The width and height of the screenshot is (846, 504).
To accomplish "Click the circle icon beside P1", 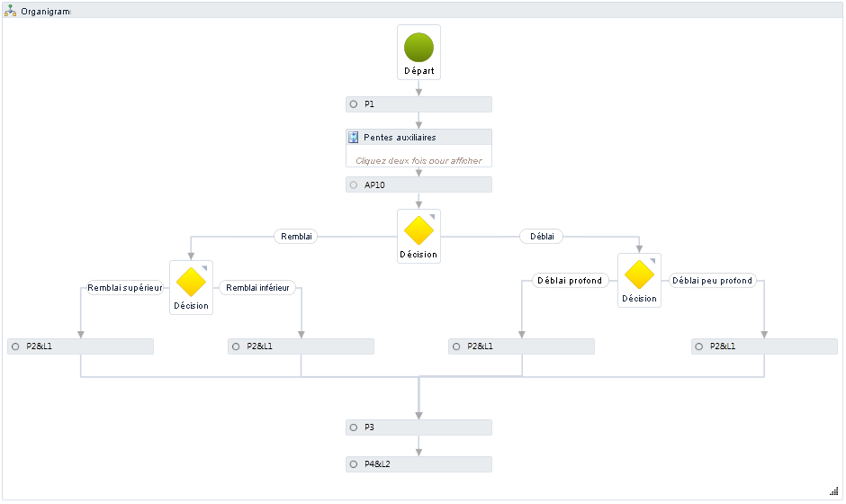I will point(354,104).
